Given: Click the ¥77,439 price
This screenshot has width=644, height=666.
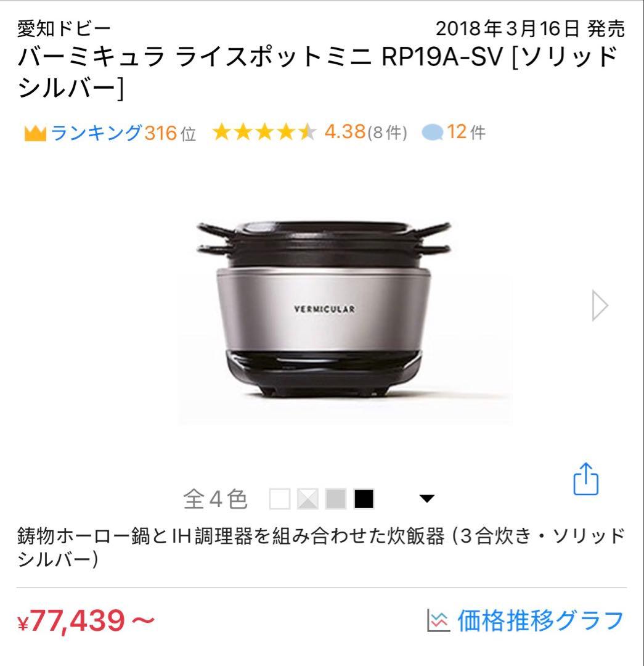Looking at the screenshot, I should (x=86, y=621).
